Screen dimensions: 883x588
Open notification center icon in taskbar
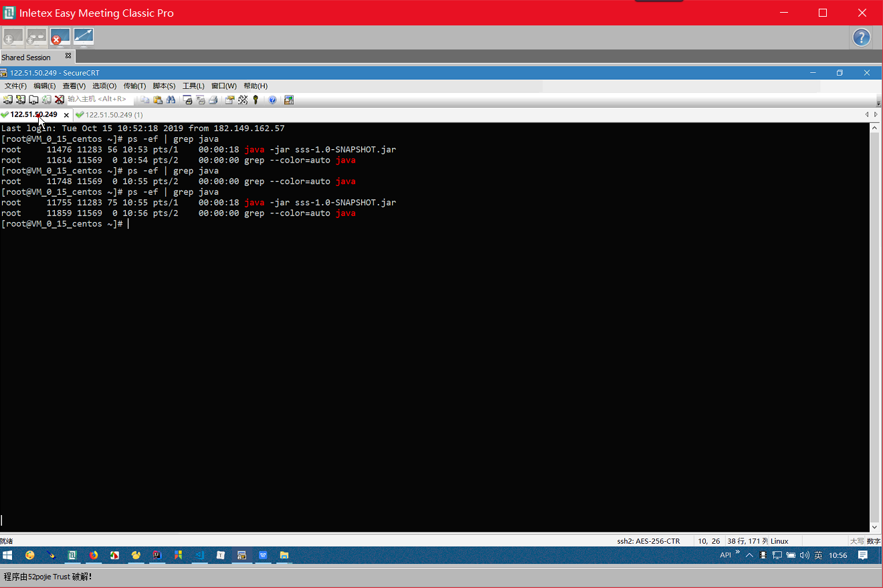[863, 555]
